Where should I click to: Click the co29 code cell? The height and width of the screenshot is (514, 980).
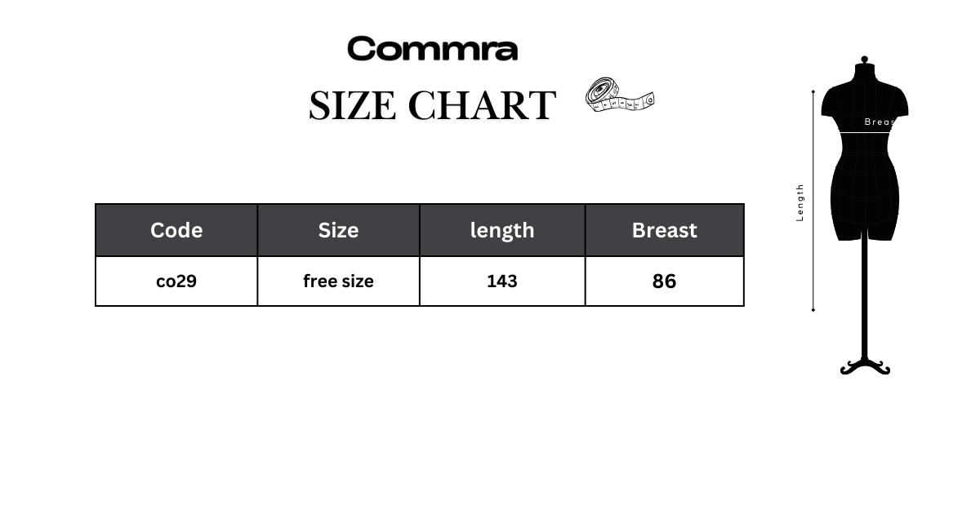click(176, 281)
